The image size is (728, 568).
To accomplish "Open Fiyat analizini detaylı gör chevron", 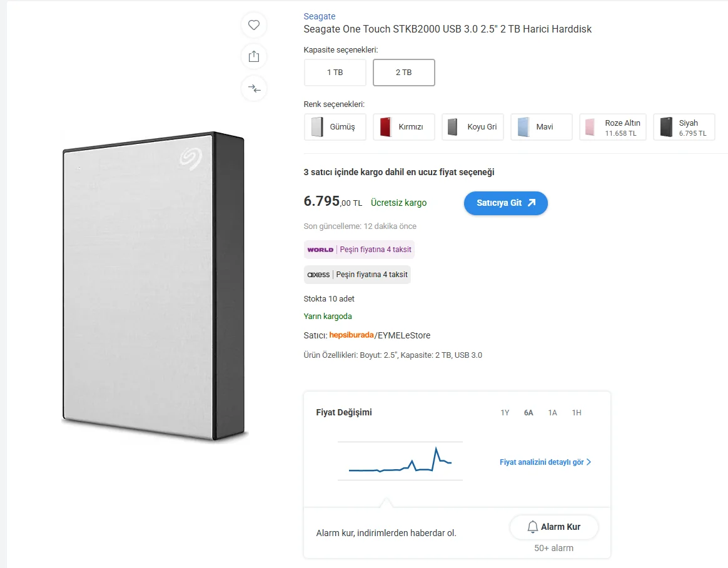I will tap(589, 462).
